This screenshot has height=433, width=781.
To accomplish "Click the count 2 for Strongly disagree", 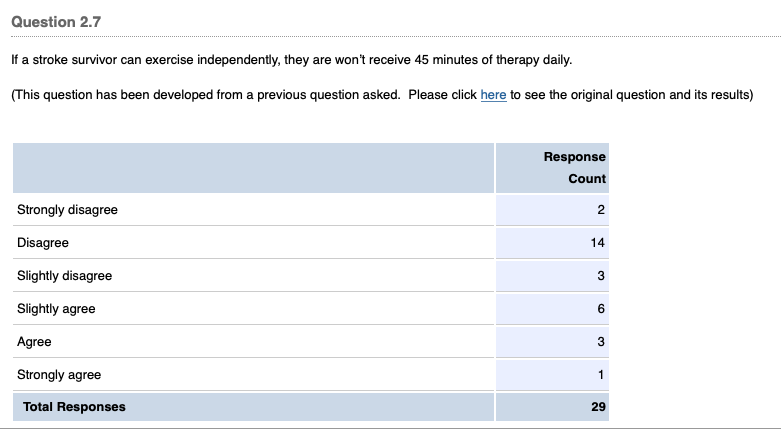I will 602,210.
